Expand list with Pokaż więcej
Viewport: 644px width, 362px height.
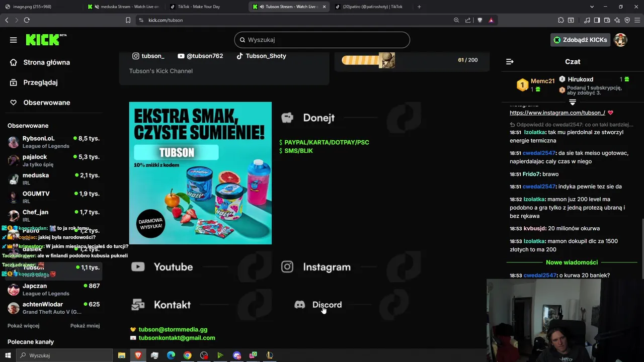[x=23, y=326]
